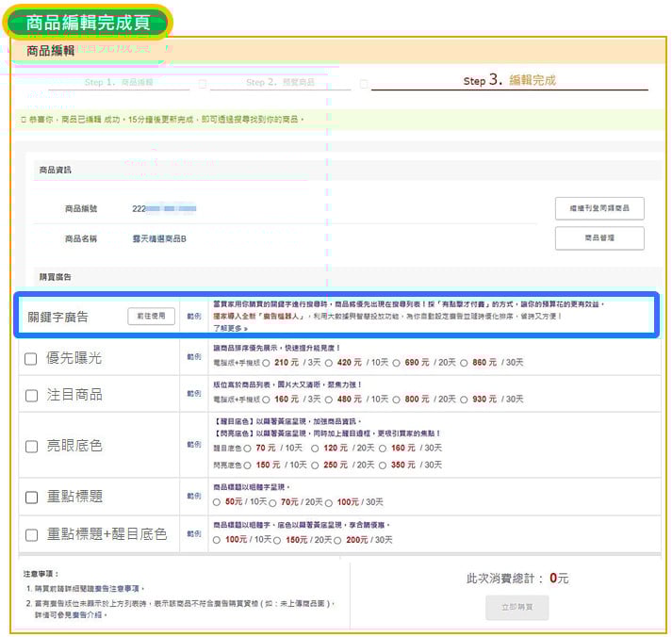Viewport: 672px width, 637px height.
Task: Select 重點標題 50元 / 10天 radio option
Action: (x=218, y=502)
